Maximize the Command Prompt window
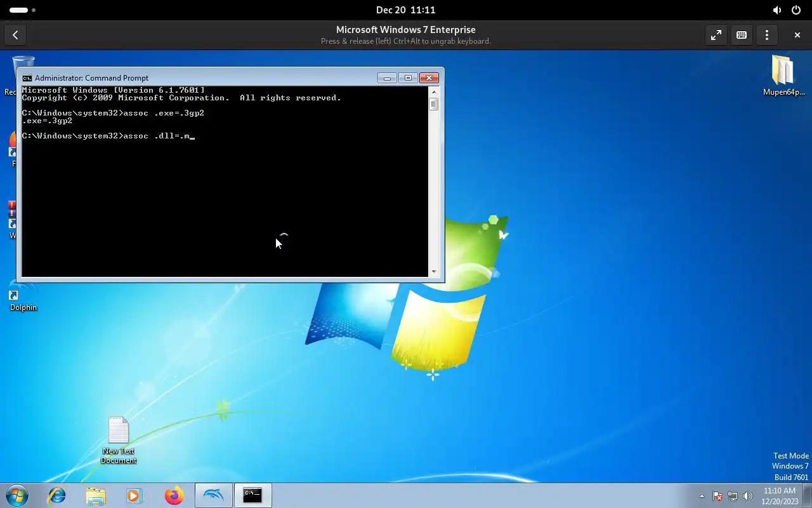Screen dimensions: 812x508 (x=408, y=77)
